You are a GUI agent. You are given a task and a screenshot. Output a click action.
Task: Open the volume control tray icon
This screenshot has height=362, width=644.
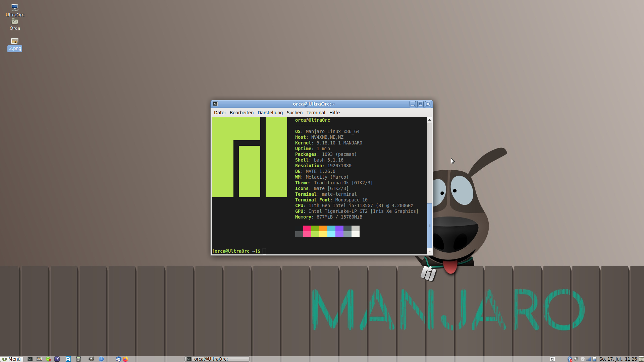point(576,359)
